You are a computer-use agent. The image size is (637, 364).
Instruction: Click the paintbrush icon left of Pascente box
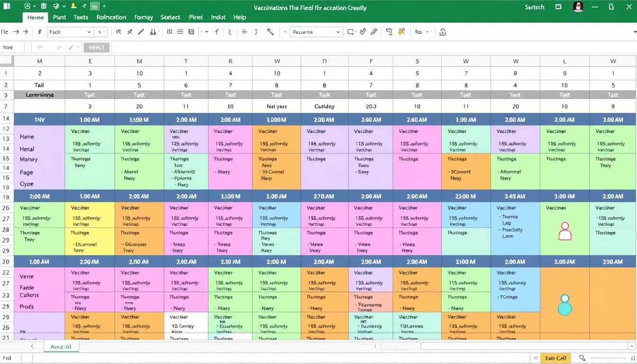click(x=270, y=32)
